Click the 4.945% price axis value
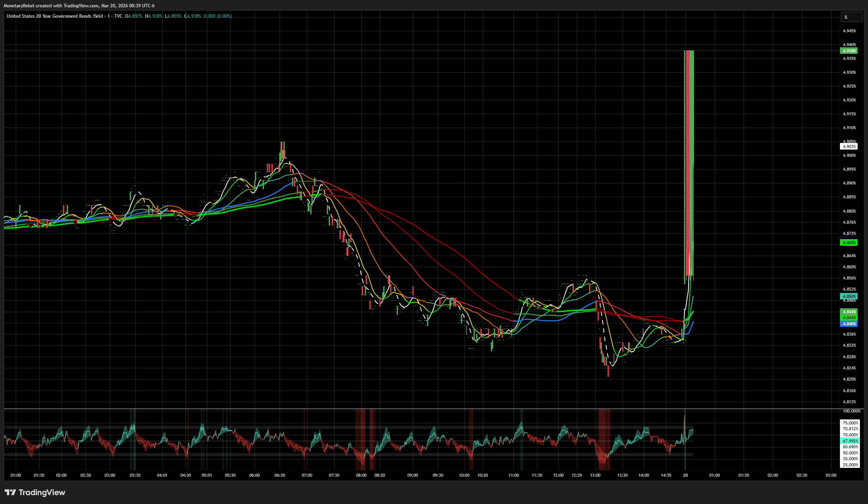The height and width of the screenshot is (504, 868). tap(849, 31)
